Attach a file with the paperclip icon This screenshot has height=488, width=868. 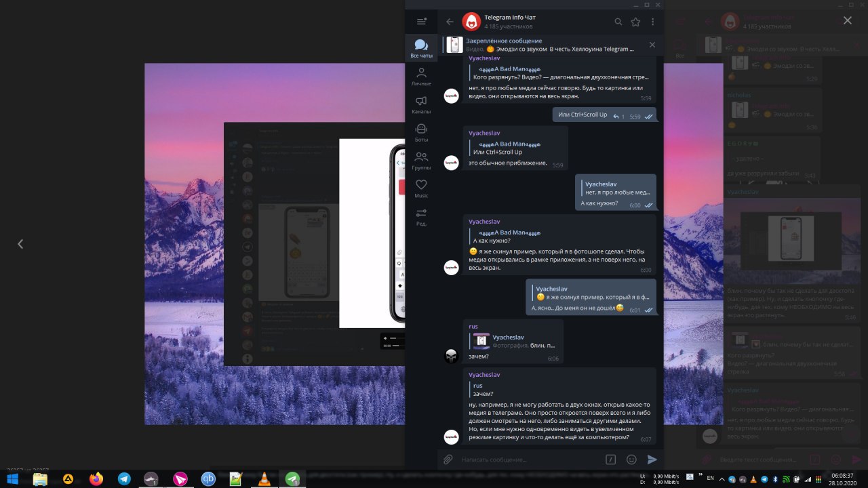[448, 460]
